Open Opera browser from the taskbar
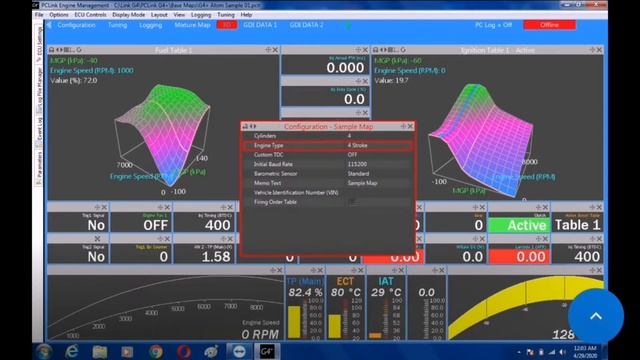Screen dimensions: 640x360 (183, 351)
